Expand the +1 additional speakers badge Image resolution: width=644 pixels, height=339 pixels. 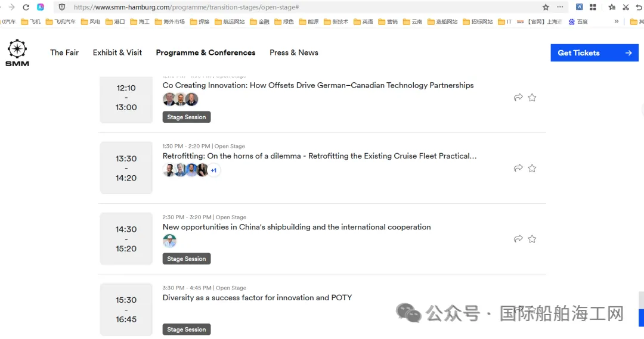click(x=213, y=170)
